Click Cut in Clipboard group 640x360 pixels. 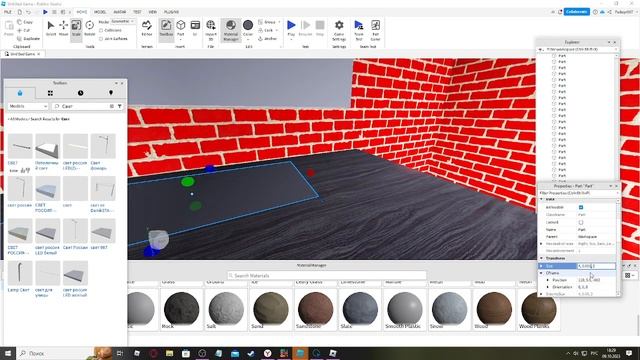tap(24, 30)
